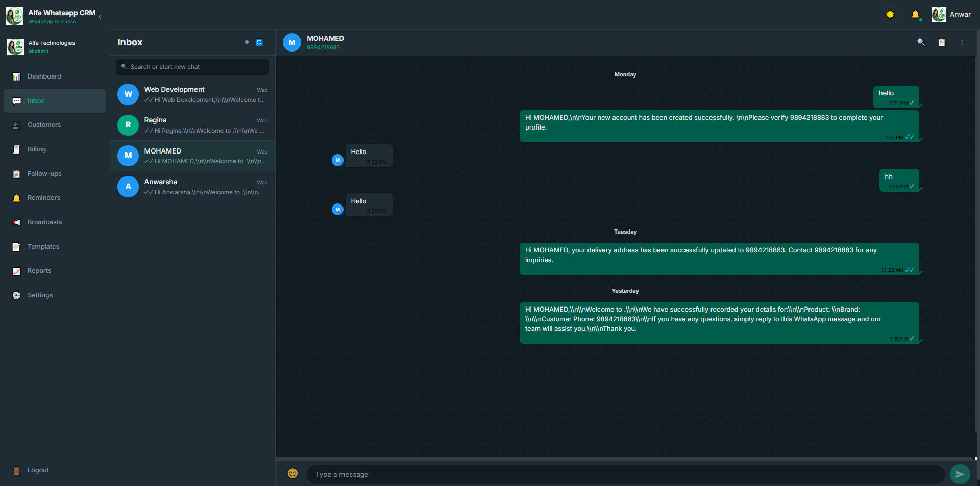Click the sent 'hh' message bubble
The width and height of the screenshot is (980, 486).
click(899, 181)
